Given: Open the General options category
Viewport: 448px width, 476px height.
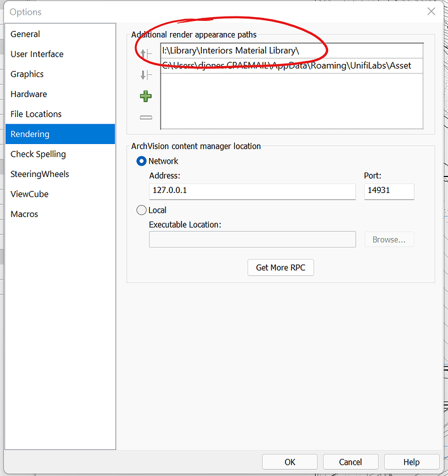Looking at the screenshot, I should 60,34.
